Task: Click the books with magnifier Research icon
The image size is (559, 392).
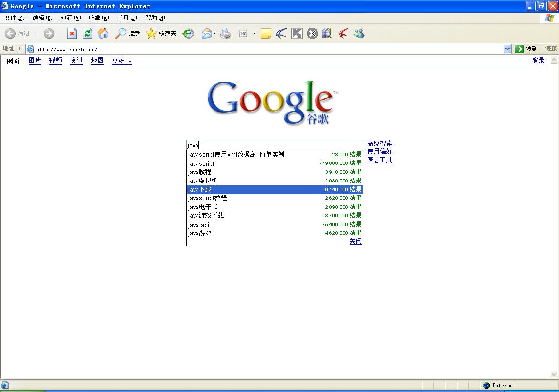Action: [x=327, y=33]
